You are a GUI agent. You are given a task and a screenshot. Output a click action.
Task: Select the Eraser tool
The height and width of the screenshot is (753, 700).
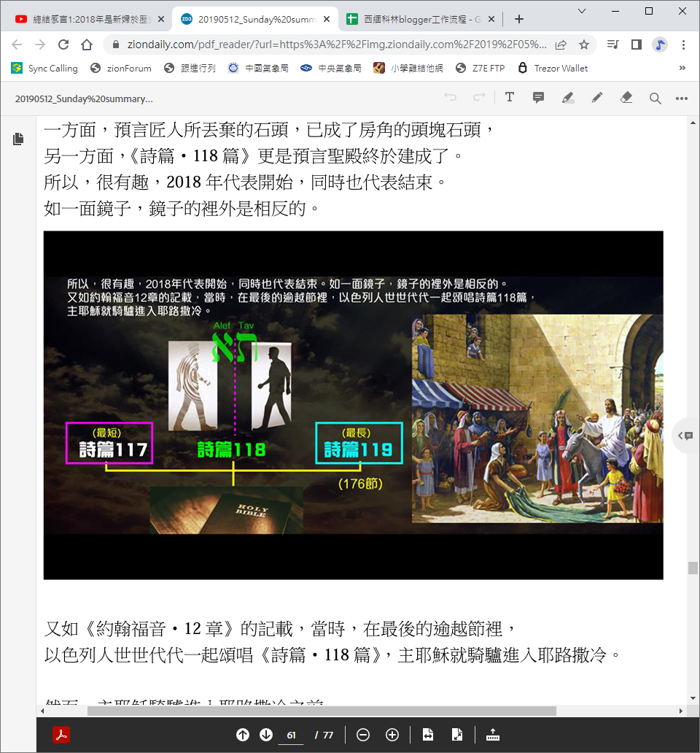coord(626,98)
